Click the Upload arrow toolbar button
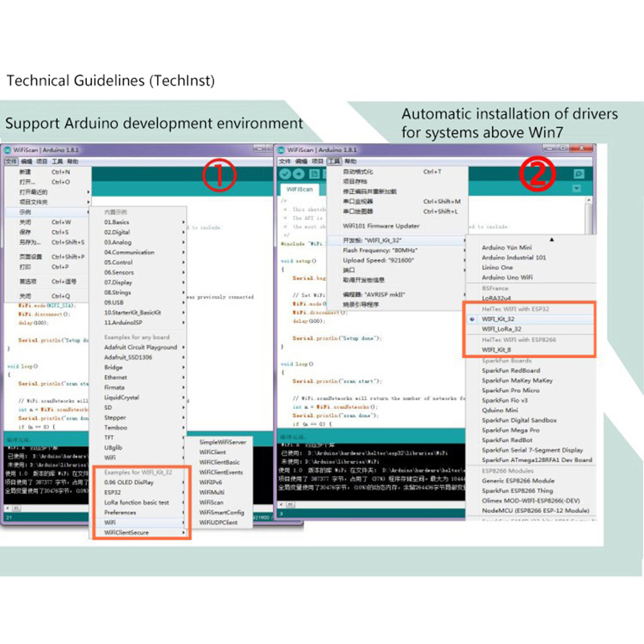Viewport: 644px width, 644px height. click(299, 174)
